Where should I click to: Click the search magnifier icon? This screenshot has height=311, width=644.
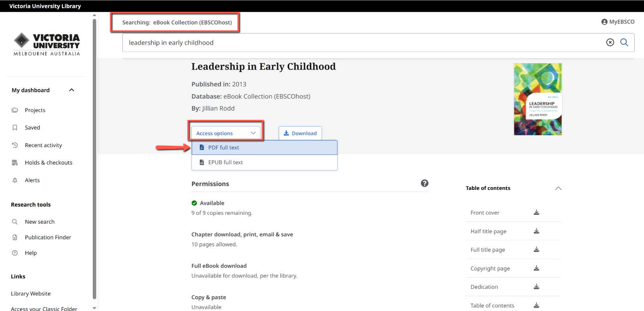pos(624,42)
